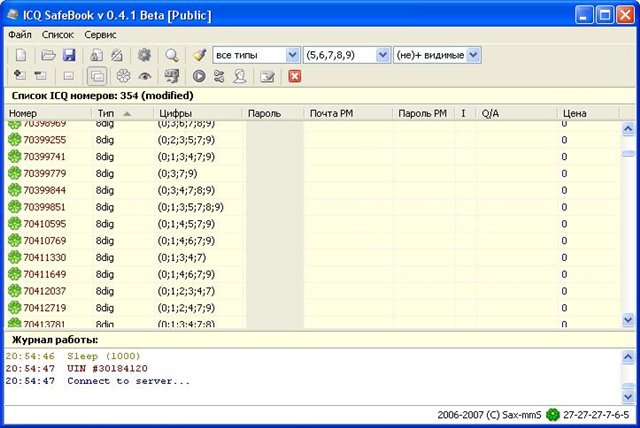Select the row with number 70411330
640x428 pixels.
pos(44,257)
